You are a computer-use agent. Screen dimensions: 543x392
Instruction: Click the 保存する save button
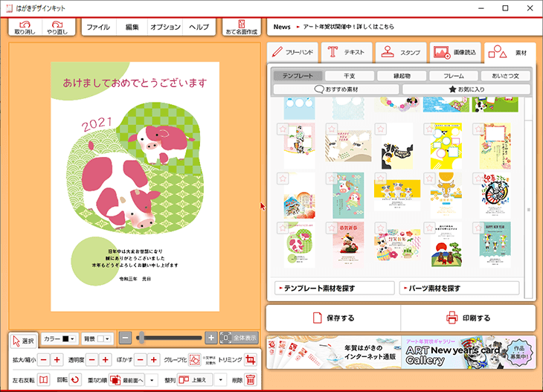coord(333,318)
